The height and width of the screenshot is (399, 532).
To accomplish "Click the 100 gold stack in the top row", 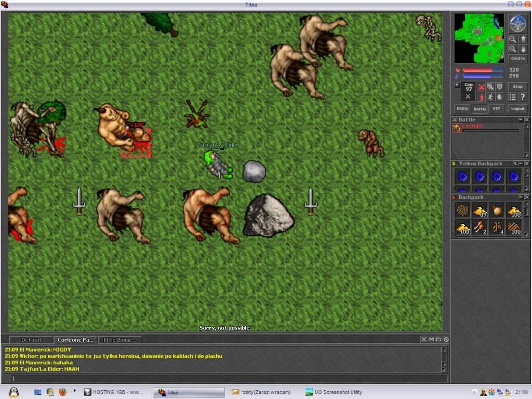I will pyautogui.click(x=513, y=210).
